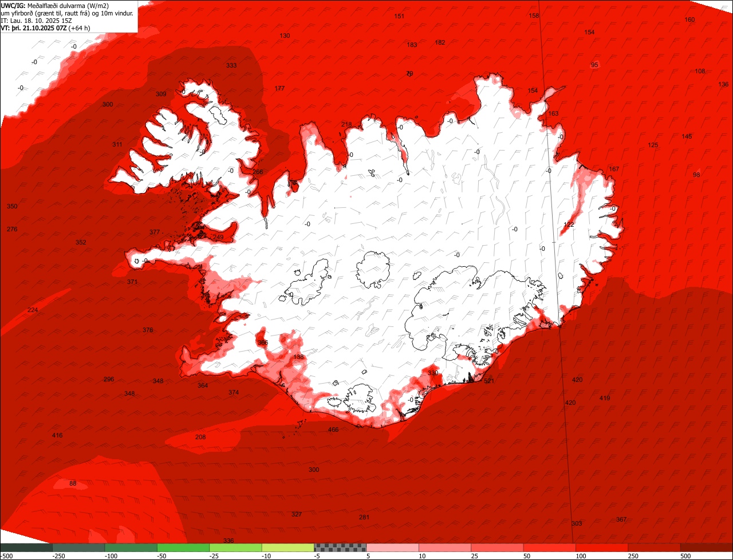733x560 pixels.
Task: Click the value 177 north of Iceland
Action: click(x=279, y=89)
